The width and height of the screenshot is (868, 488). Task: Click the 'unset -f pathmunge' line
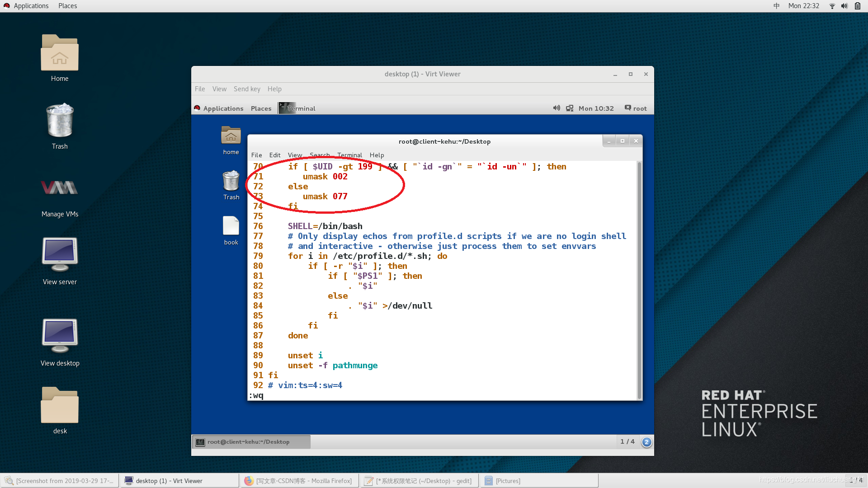pyautogui.click(x=333, y=366)
